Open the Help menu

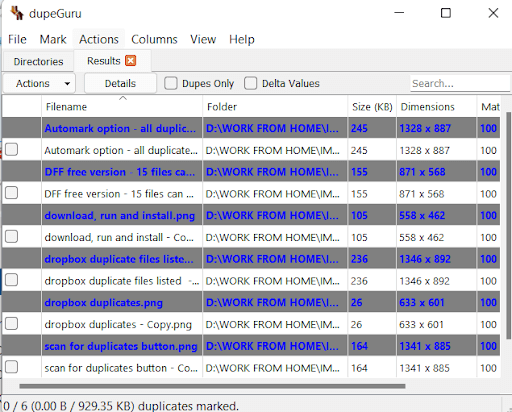pyautogui.click(x=242, y=39)
